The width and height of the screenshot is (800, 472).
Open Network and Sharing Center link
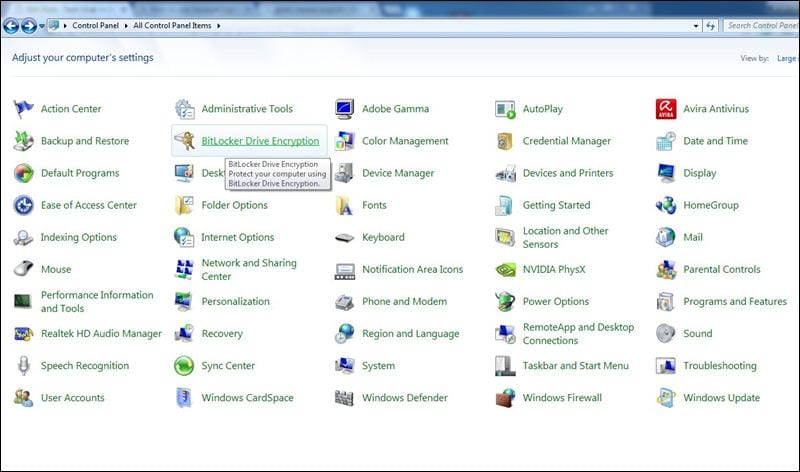(249, 269)
